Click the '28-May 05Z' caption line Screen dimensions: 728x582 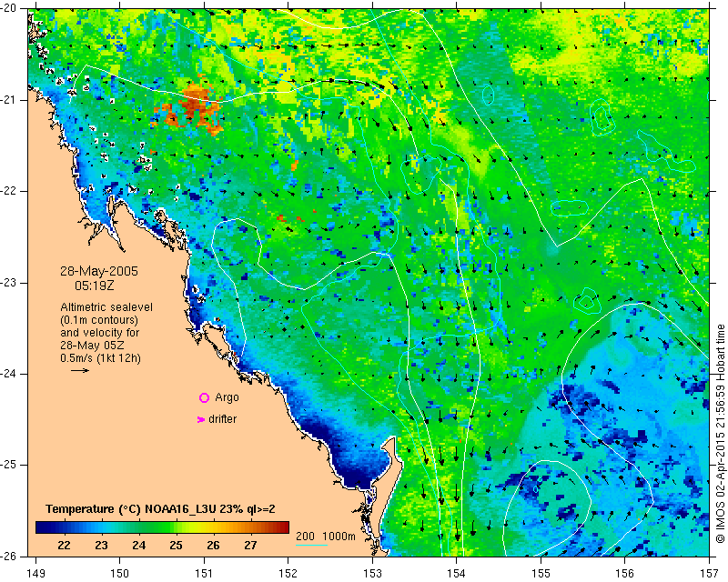click(x=92, y=346)
